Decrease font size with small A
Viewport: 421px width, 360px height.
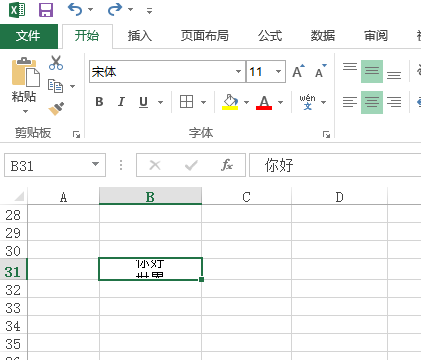coord(320,71)
